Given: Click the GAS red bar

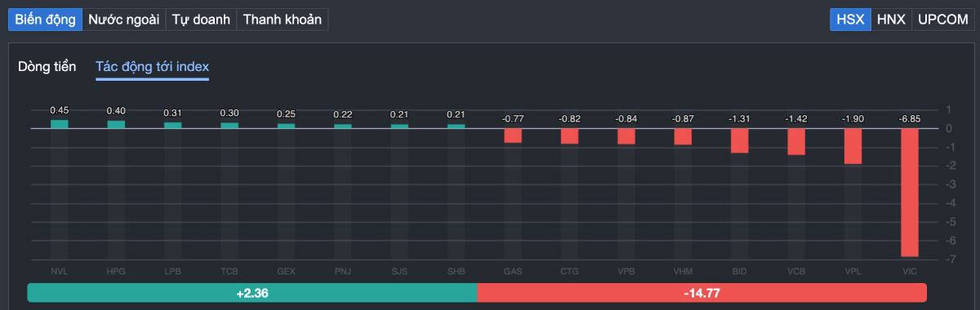Looking at the screenshot, I should point(513,135).
